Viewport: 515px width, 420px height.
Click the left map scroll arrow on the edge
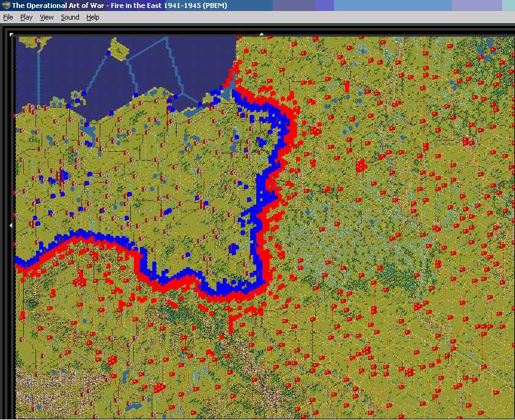10,224
